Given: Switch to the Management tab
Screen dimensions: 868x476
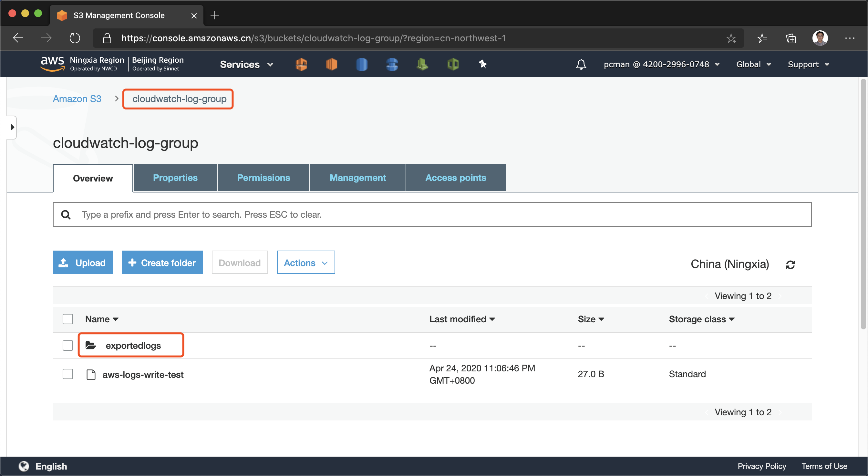Looking at the screenshot, I should point(357,178).
